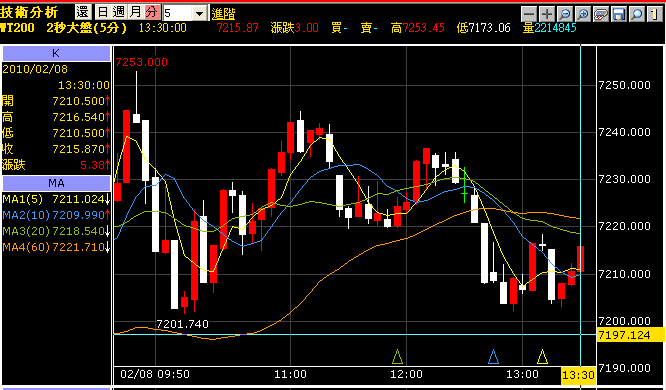The height and width of the screenshot is (390, 666).
Task: Switch to 週 weekly chart period
Action: pyautogui.click(x=119, y=12)
